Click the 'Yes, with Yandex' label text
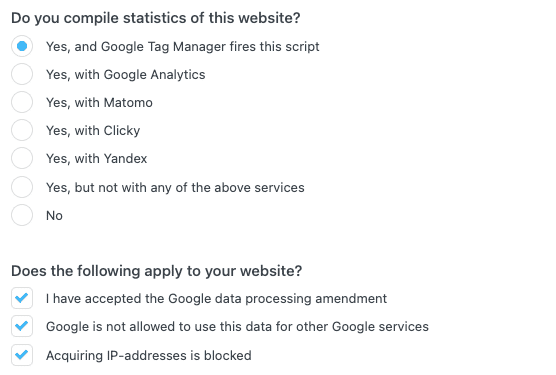 click(x=96, y=159)
